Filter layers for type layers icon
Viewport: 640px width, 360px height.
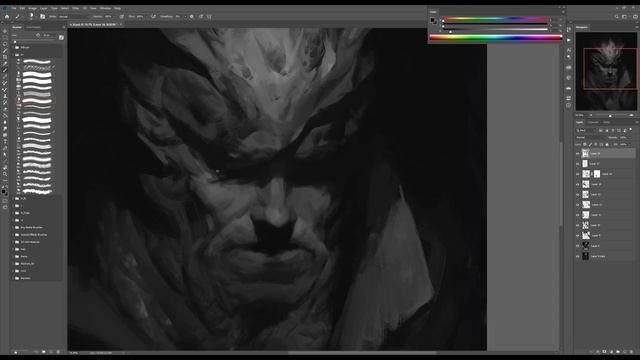point(613,130)
